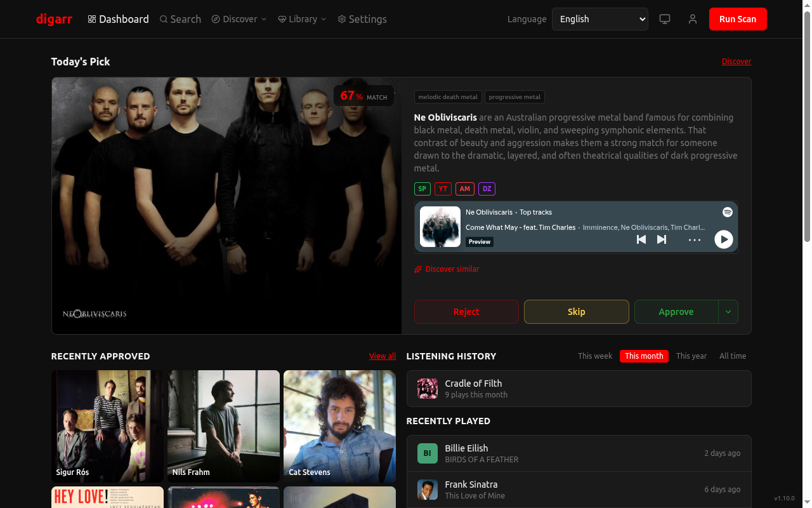Image resolution: width=812 pixels, height=508 pixels.
Task: Toggle the display theme monitor icon
Action: click(x=665, y=19)
